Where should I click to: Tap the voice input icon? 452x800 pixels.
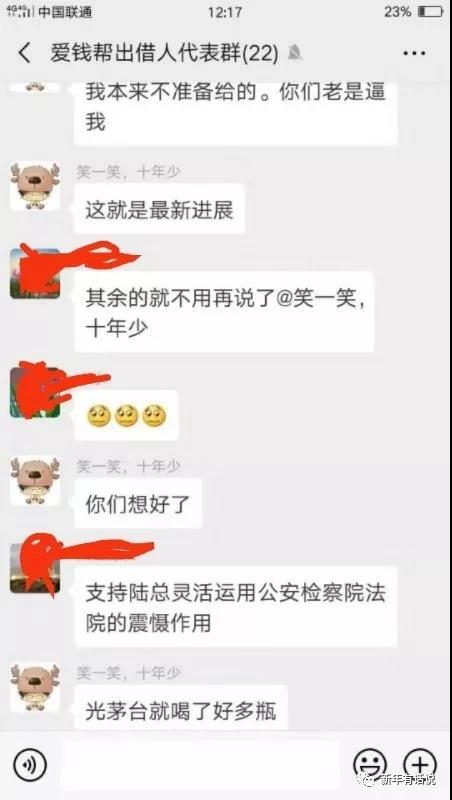(x=30, y=766)
